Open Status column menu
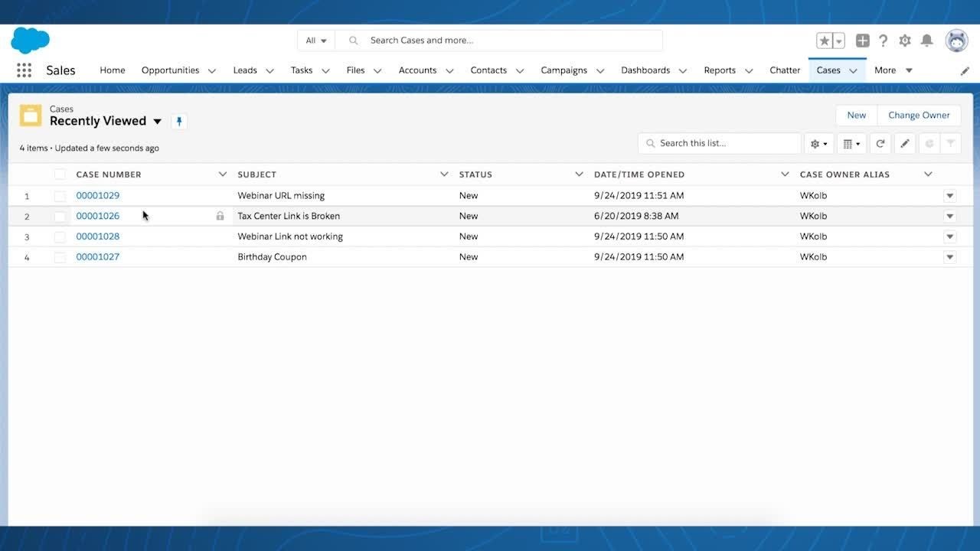This screenshot has width=980, height=551. point(579,174)
